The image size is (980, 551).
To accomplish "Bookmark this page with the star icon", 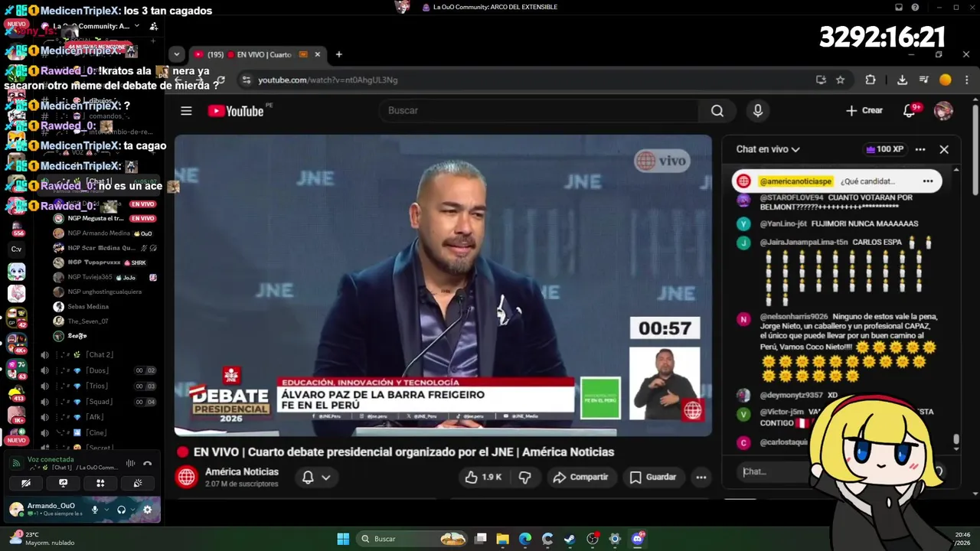I will tap(840, 80).
